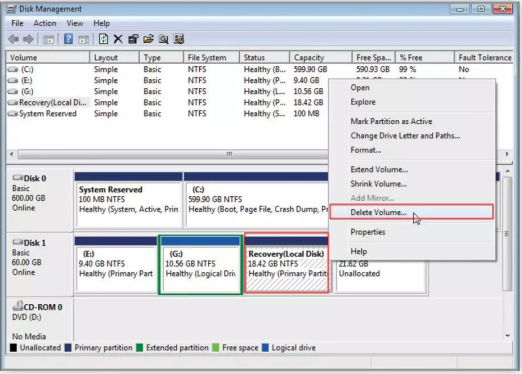Select the (E:) 9.40 GB partition block
The height and width of the screenshot is (374, 522).
point(116,265)
